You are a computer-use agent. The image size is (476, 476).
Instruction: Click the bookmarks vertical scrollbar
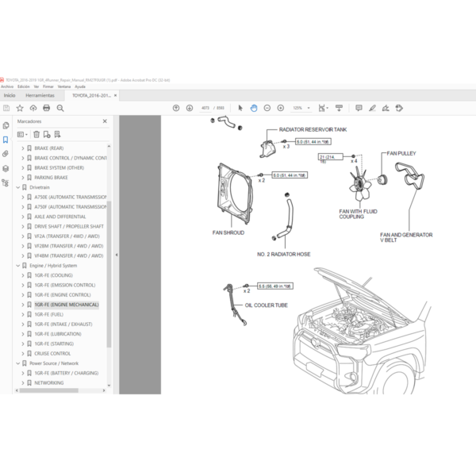tap(109, 274)
